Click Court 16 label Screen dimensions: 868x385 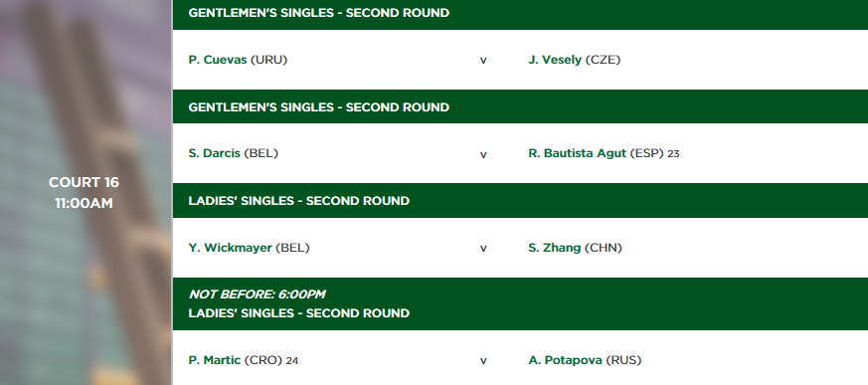point(84,182)
